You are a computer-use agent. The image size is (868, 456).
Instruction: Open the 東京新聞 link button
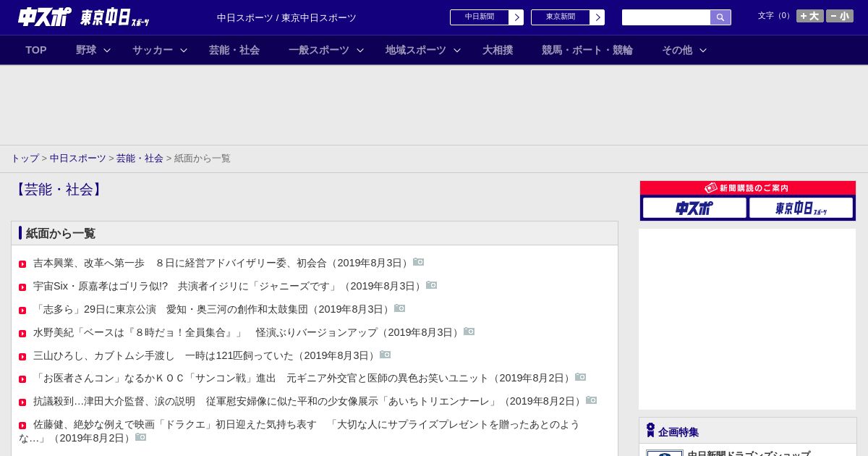(560, 17)
